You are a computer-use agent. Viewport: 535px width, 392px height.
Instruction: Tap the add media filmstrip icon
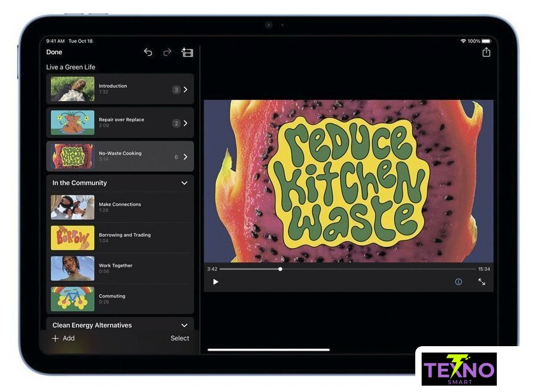(x=187, y=52)
